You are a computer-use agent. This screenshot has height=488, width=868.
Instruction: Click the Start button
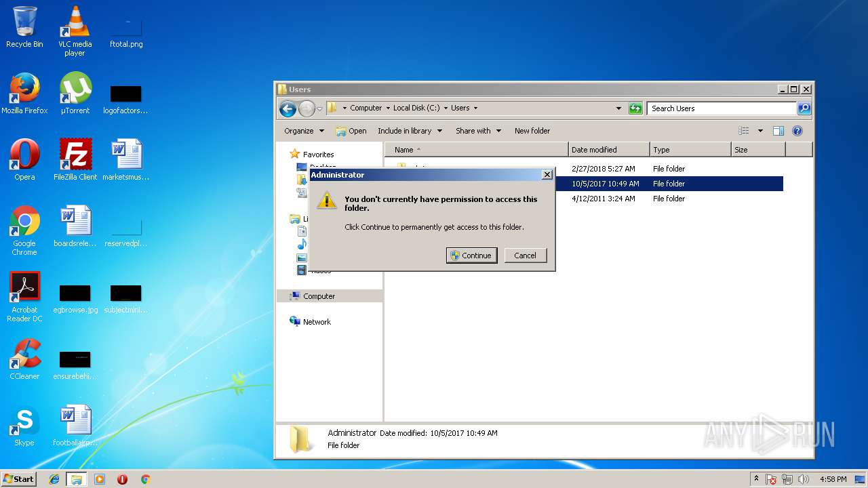click(x=18, y=479)
